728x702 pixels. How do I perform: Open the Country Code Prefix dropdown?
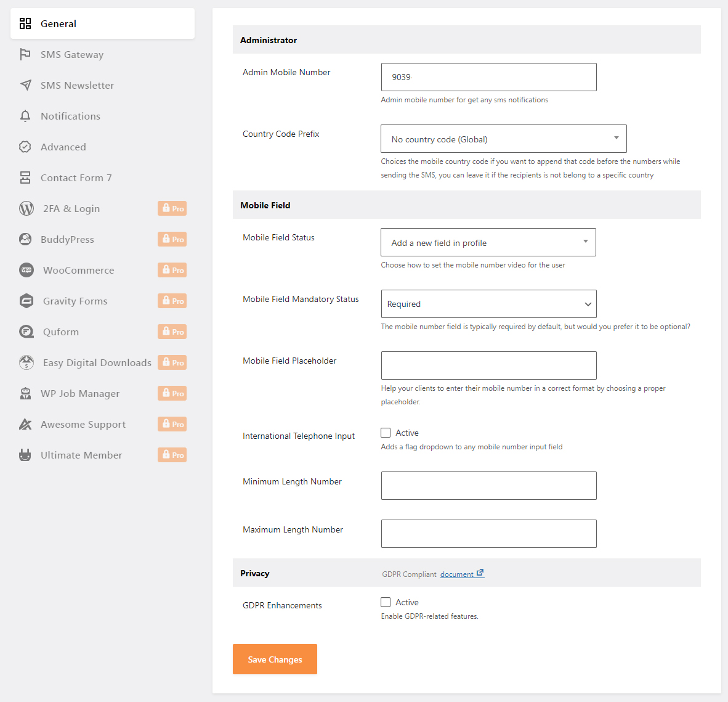point(503,139)
